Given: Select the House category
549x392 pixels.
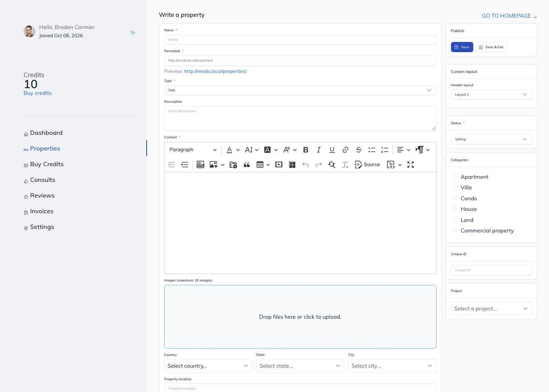Looking at the screenshot, I should tap(455, 208).
